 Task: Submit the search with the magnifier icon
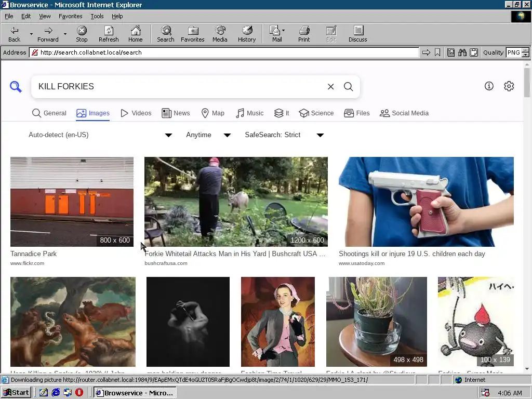349,87
